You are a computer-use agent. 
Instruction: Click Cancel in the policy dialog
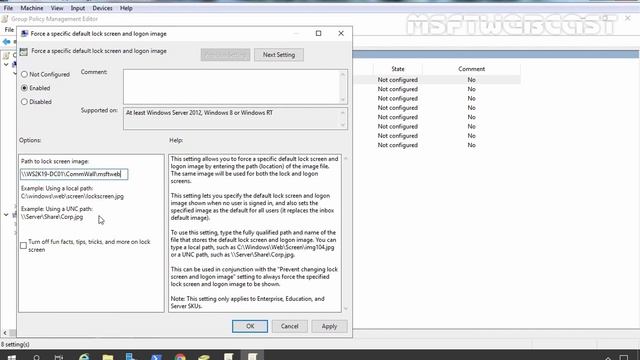coord(289,326)
